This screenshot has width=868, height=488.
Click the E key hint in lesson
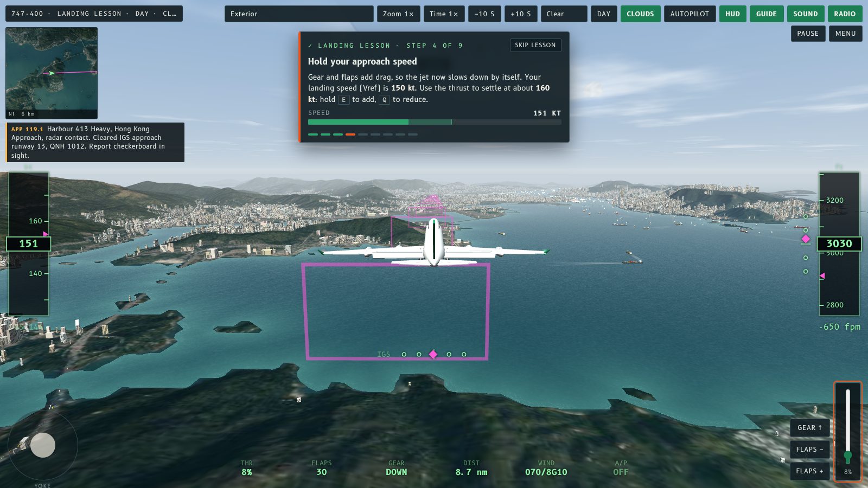343,100
